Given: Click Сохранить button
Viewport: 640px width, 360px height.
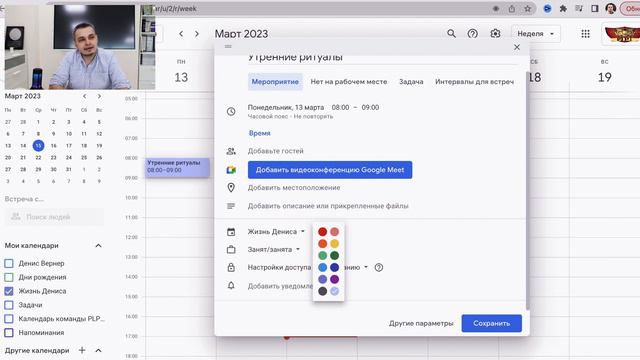Looking at the screenshot, I should pos(491,323).
